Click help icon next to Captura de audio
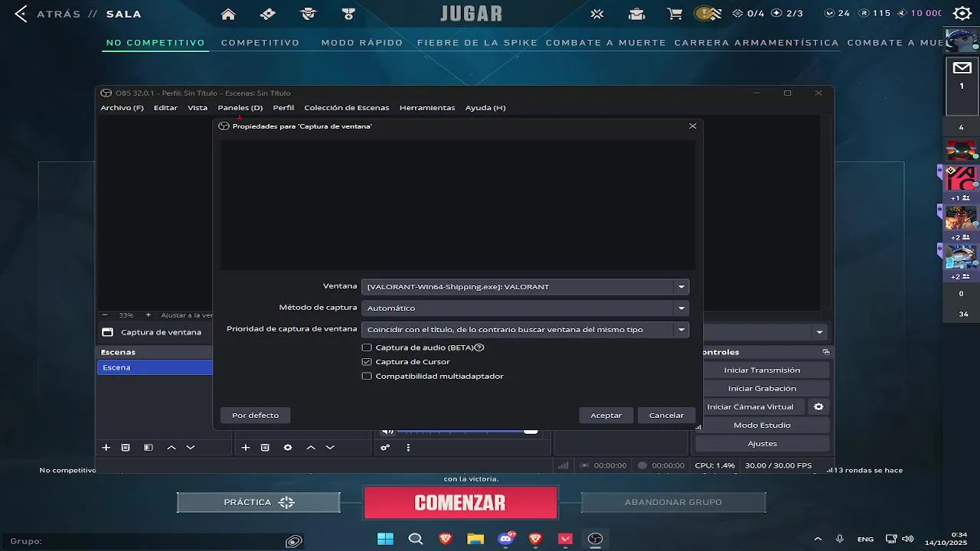Screen dimensions: 980x551 coord(479,347)
